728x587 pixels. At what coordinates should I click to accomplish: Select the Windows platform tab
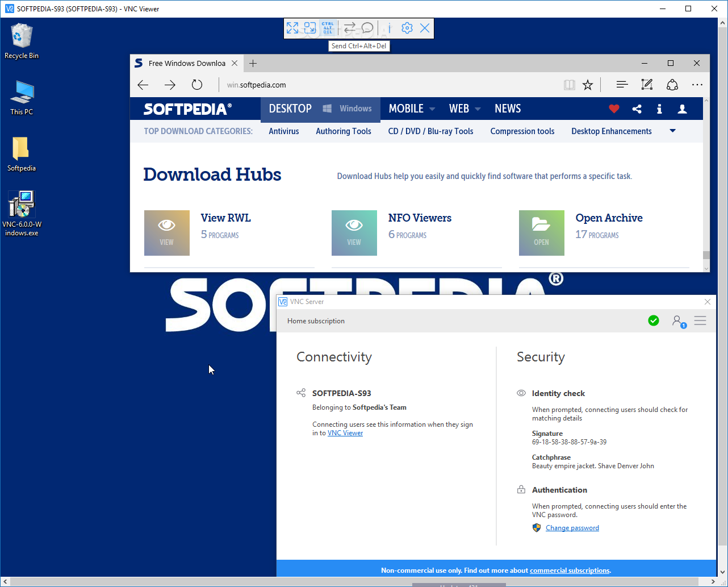pos(348,109)
